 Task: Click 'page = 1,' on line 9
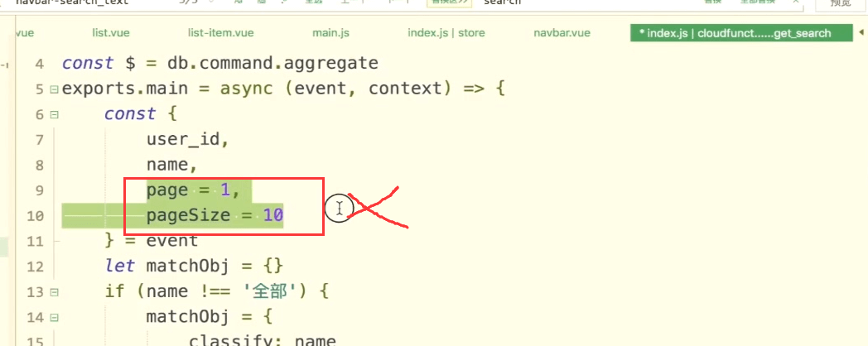point(193,190)
